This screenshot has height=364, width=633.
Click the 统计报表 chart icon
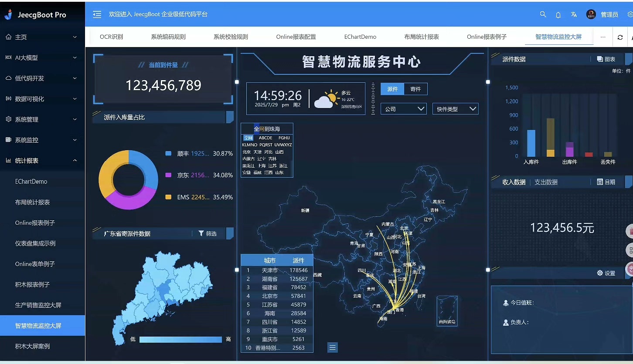point(9,161)
